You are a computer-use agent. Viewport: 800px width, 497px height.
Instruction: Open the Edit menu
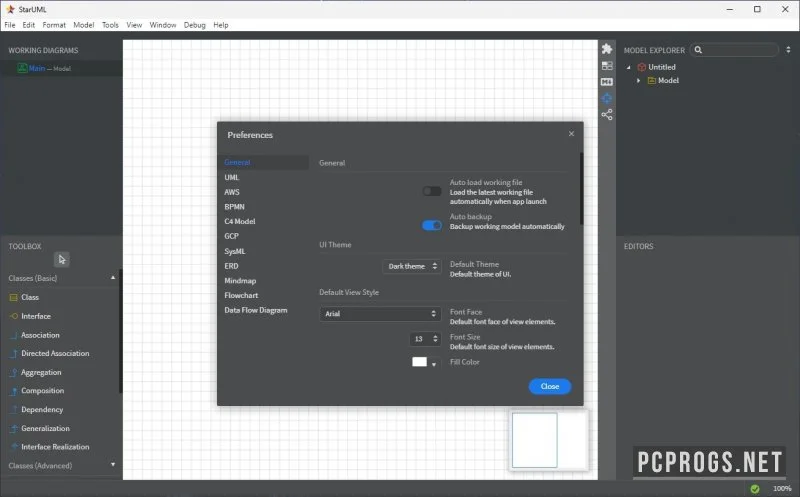click(x=29, y=24)
